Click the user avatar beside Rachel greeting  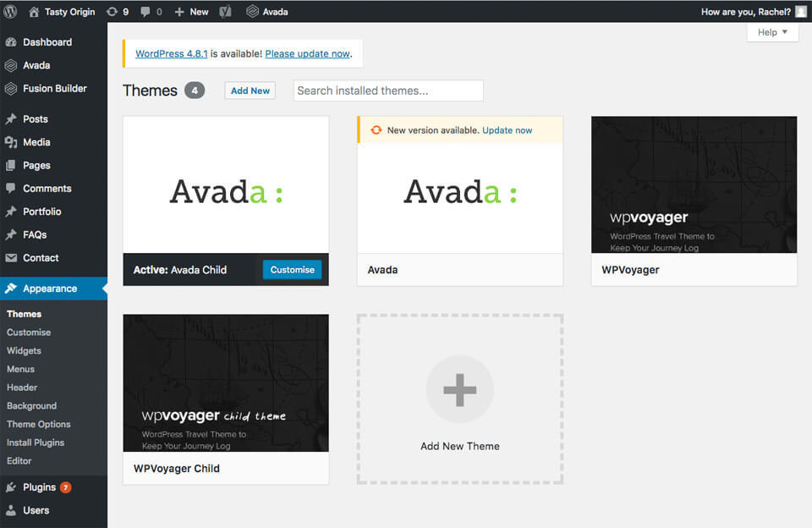801,11
